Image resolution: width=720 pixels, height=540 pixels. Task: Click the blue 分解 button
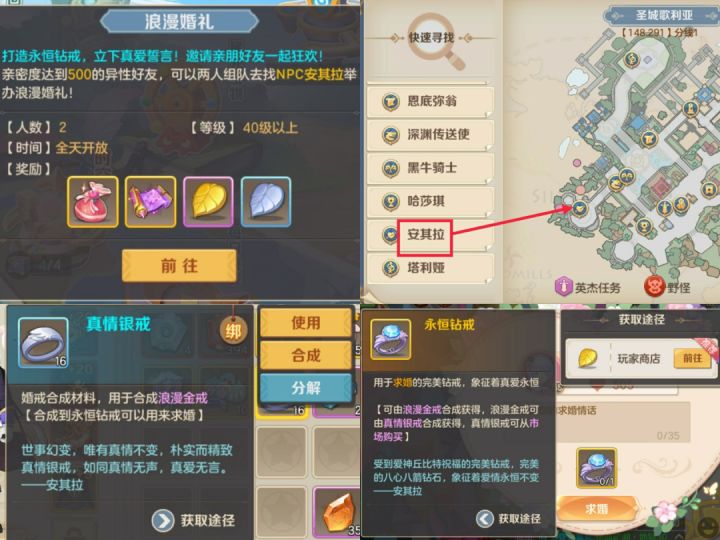(306, 388)
